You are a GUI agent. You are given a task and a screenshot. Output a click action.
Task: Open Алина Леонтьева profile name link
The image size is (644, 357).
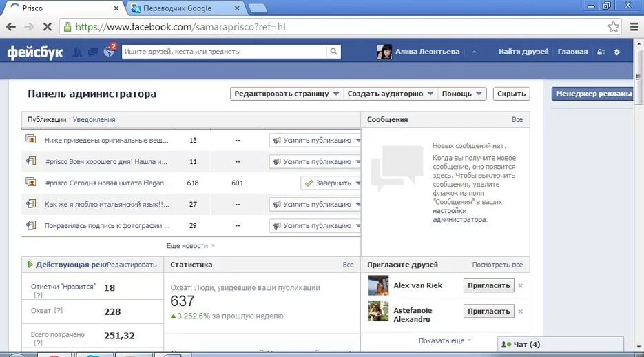pos(427,52)
